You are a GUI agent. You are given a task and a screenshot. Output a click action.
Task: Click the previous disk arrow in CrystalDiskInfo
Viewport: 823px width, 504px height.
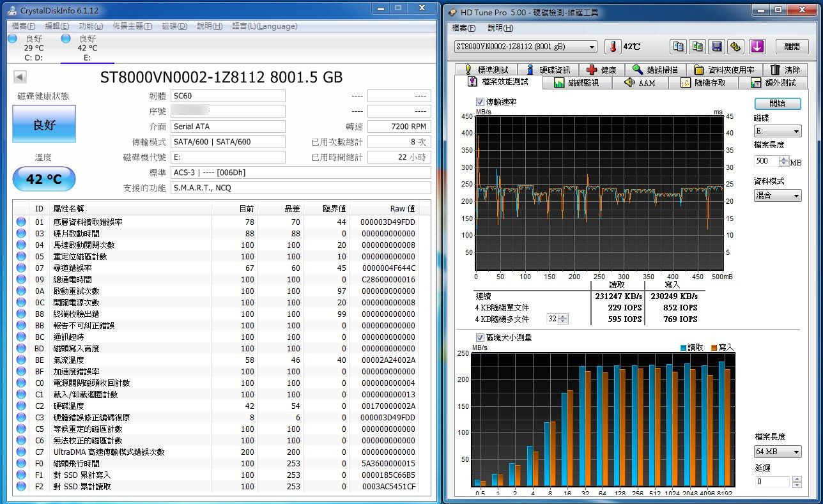click(20, 77)
